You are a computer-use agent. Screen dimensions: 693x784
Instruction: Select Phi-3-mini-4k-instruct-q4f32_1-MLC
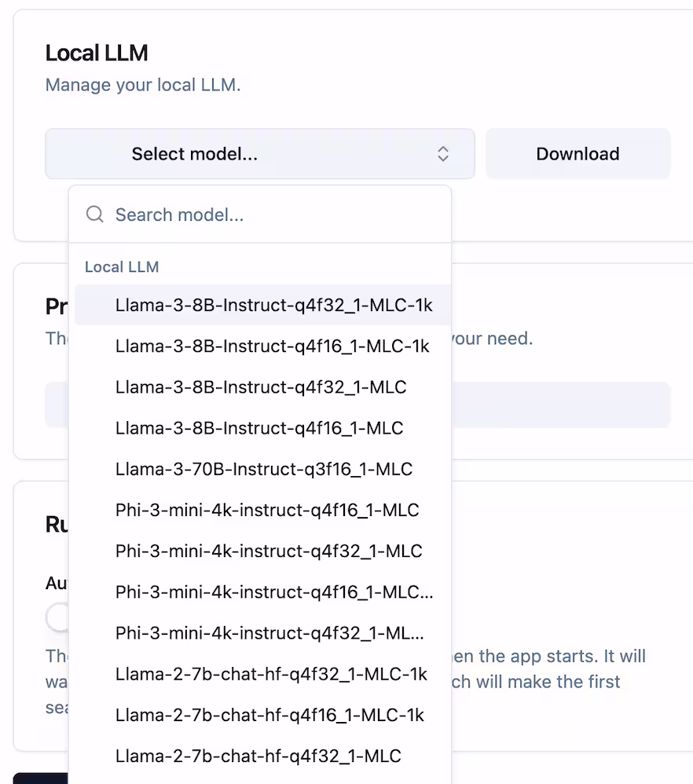(x=263, y=551)
